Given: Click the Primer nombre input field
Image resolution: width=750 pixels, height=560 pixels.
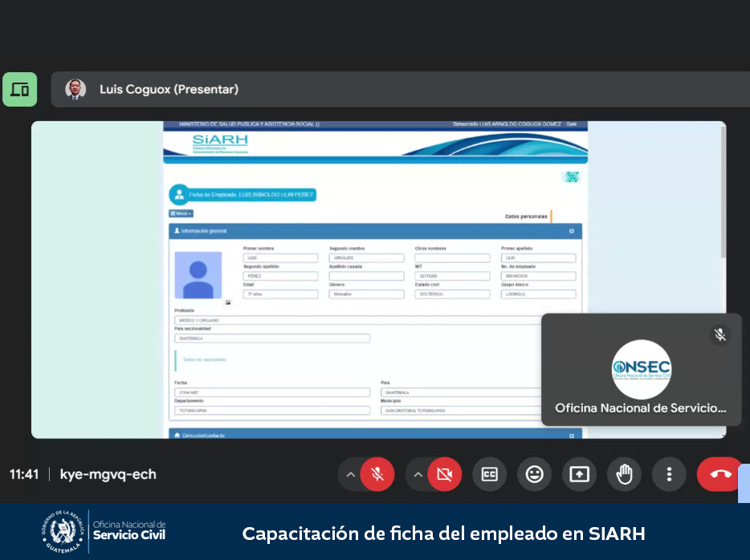Looking at the screenshot, I should [x=280, y=258].
